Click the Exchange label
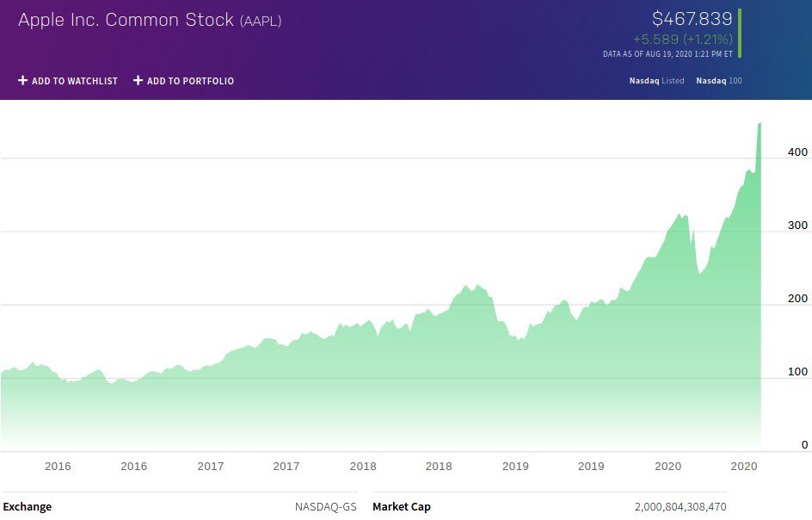 [x=27, y=506]
